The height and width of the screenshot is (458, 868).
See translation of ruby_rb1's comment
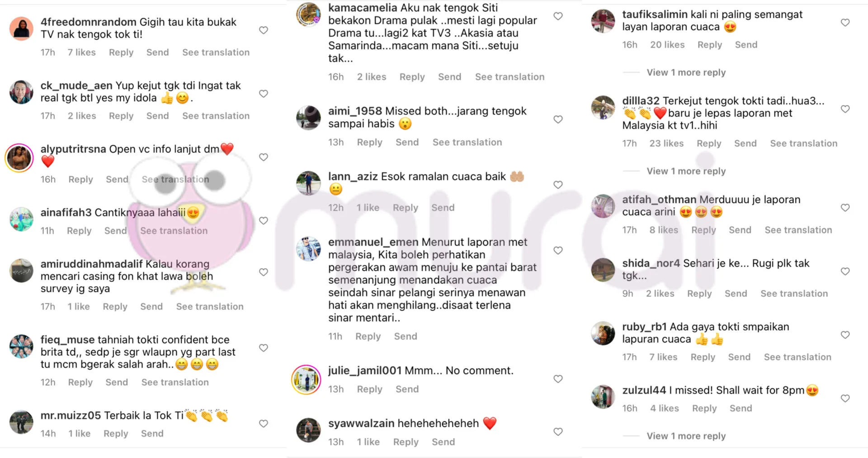[x=797, y=357]
